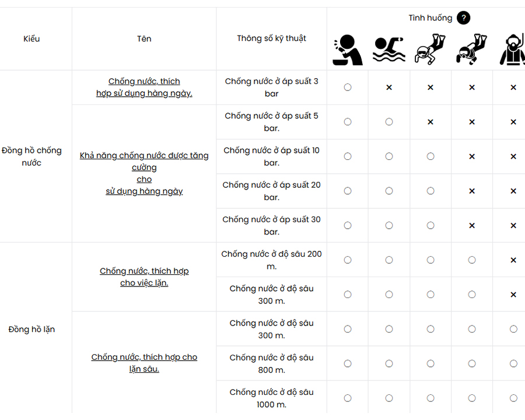Click the 'Đồng hồ lặn' type cell

point(32,330)
